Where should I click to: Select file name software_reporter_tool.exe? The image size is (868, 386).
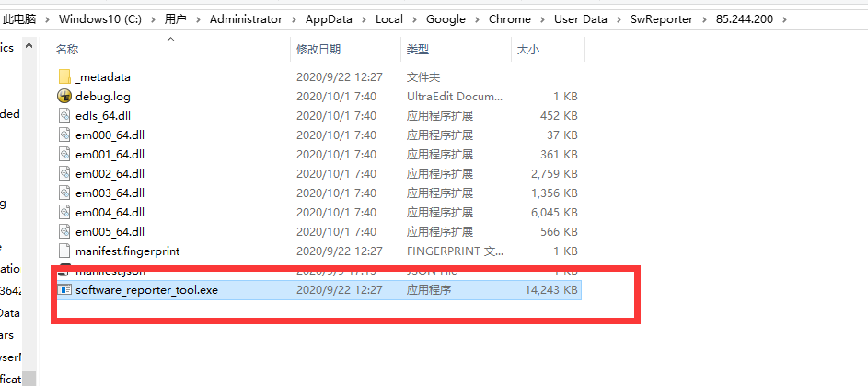147,289
